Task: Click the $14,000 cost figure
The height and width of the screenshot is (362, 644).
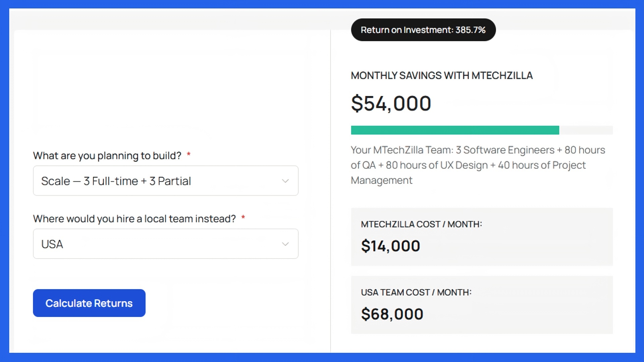Action: pos(390,245)
